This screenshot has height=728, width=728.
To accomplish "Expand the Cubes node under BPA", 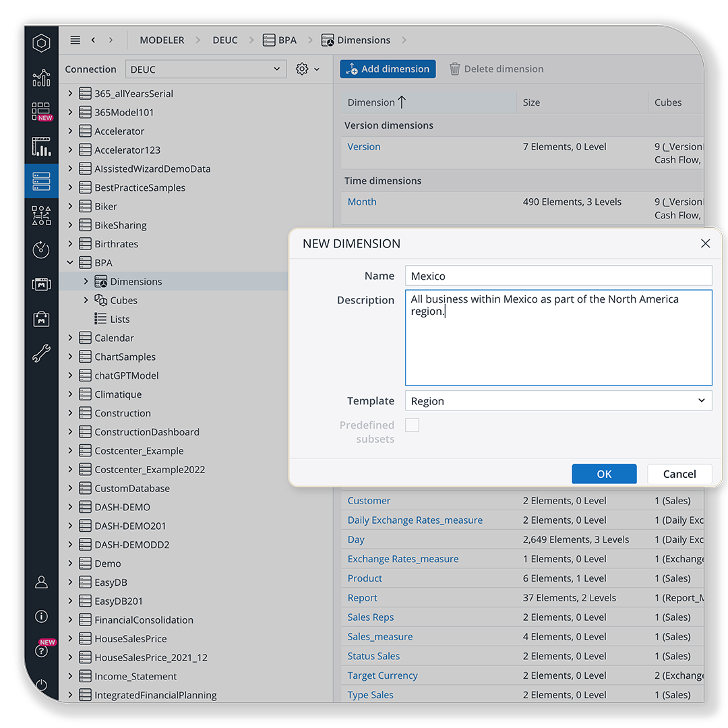I will click(86, 301).
